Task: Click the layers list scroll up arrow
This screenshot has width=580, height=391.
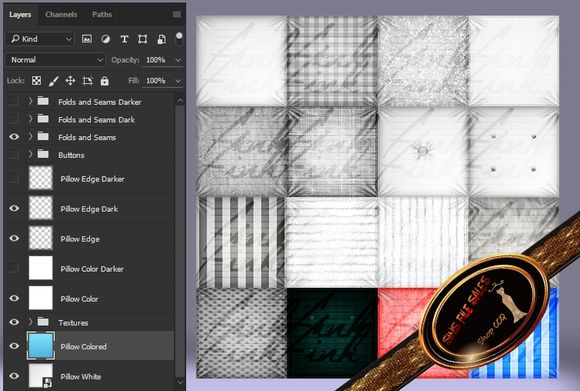Action: tap(180, 100)
